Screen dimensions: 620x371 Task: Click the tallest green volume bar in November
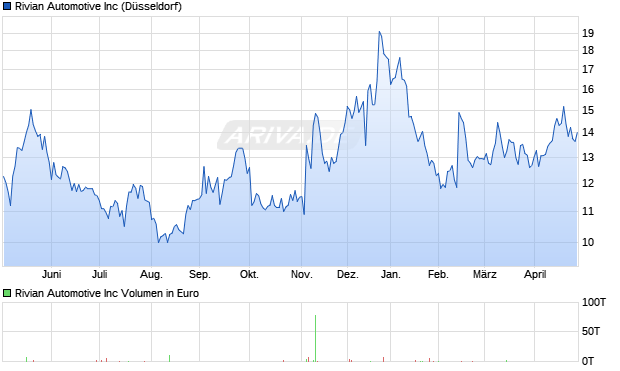coord(316,338)
